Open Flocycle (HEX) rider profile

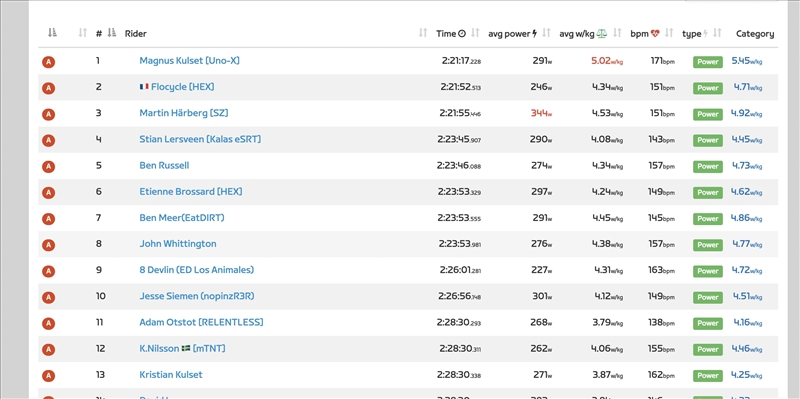click(183, 87)
